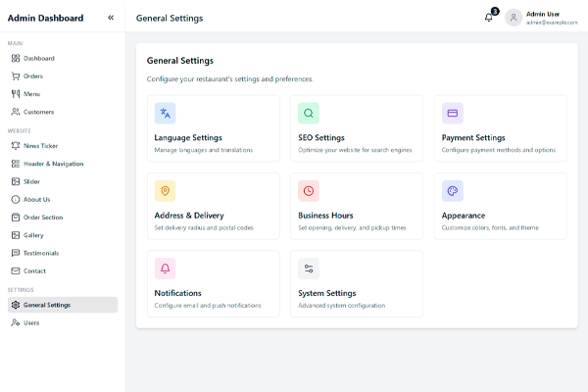Click the System Settings sliders icon
Image resolution: width=588 pixels, height=392 pixels.
pos(309,269)
